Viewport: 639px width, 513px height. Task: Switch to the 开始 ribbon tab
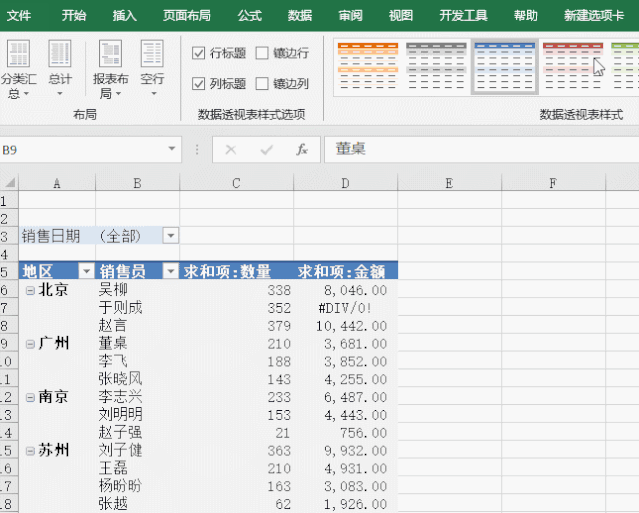[74, 15]
